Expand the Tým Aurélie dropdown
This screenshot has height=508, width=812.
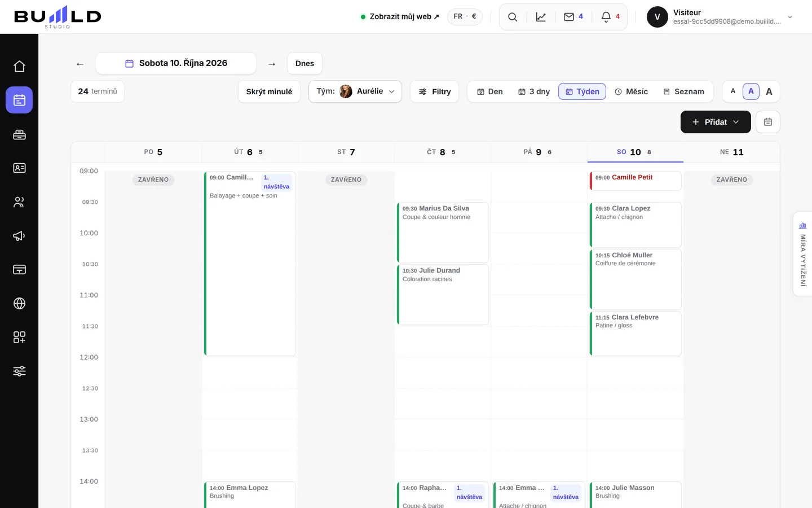[x=355, y=91]
